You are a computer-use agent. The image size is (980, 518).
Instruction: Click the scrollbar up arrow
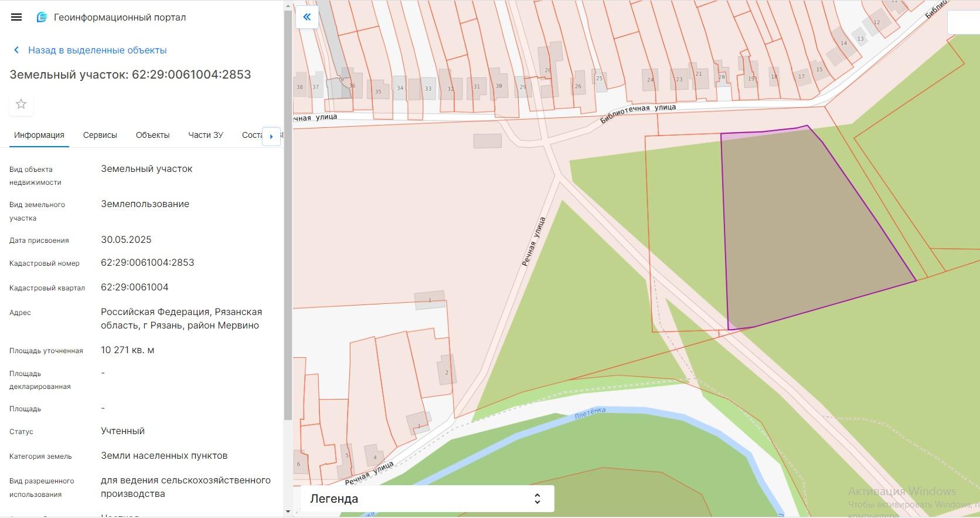(x=288, y=5)
